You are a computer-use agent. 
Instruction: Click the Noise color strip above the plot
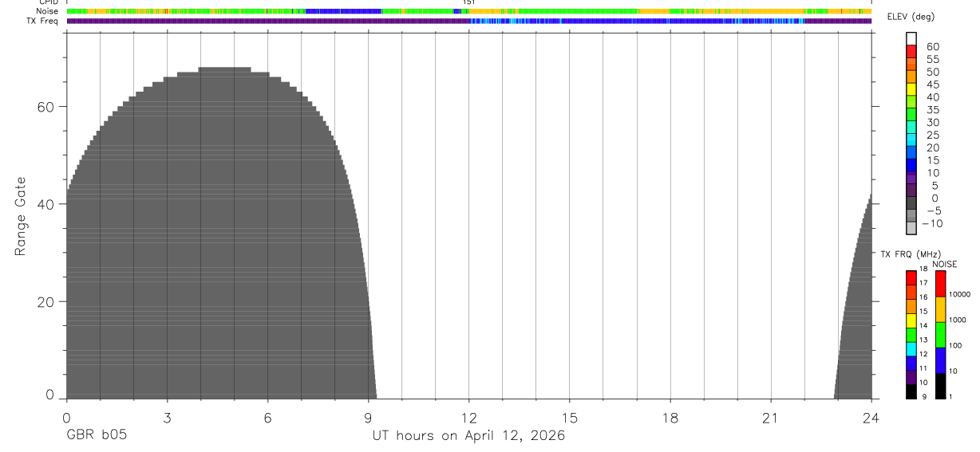(469, 11)
